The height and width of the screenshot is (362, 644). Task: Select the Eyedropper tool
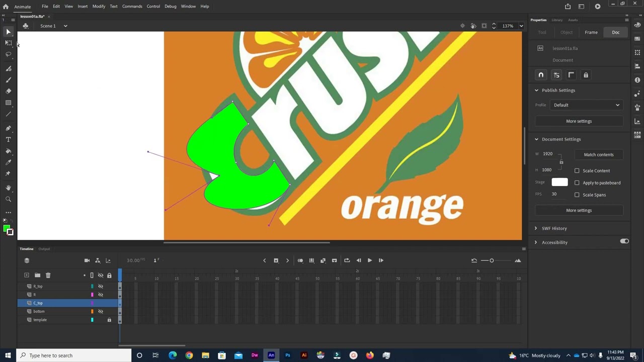8,162
